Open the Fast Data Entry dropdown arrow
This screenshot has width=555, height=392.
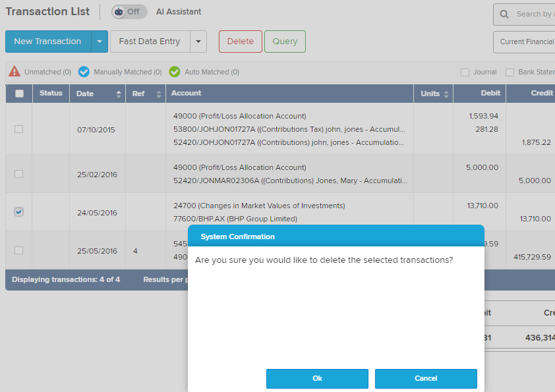click(198, 42)
